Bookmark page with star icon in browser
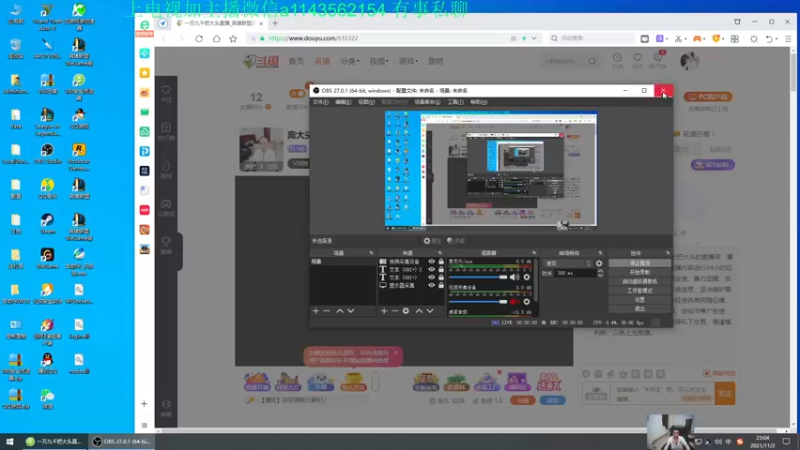The image size is (800, 450). (233, 38)
